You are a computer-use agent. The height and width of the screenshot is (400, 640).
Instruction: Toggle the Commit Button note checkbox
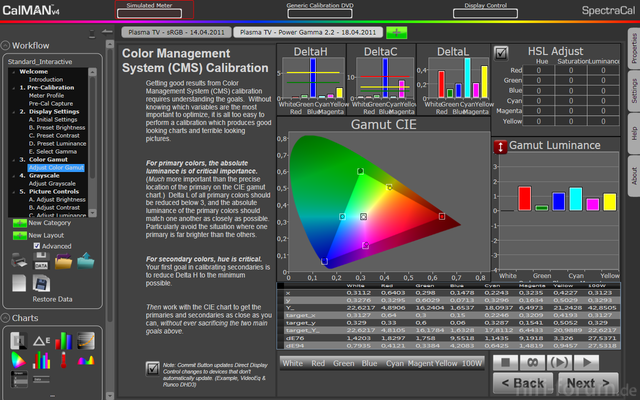point(153,369)
